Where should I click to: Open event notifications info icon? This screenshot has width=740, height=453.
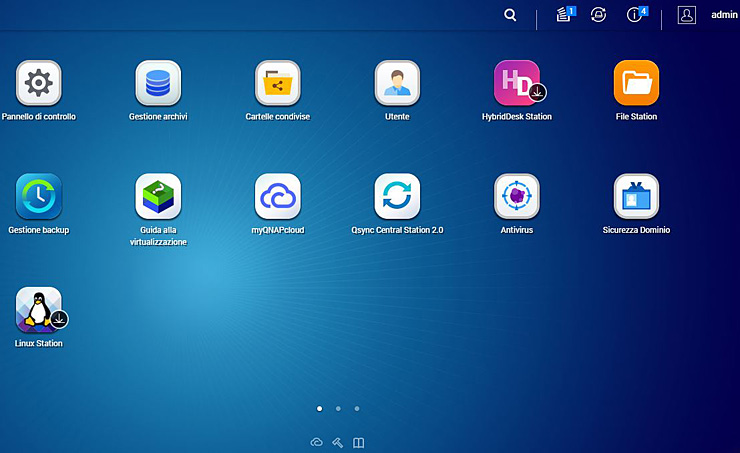634,15
